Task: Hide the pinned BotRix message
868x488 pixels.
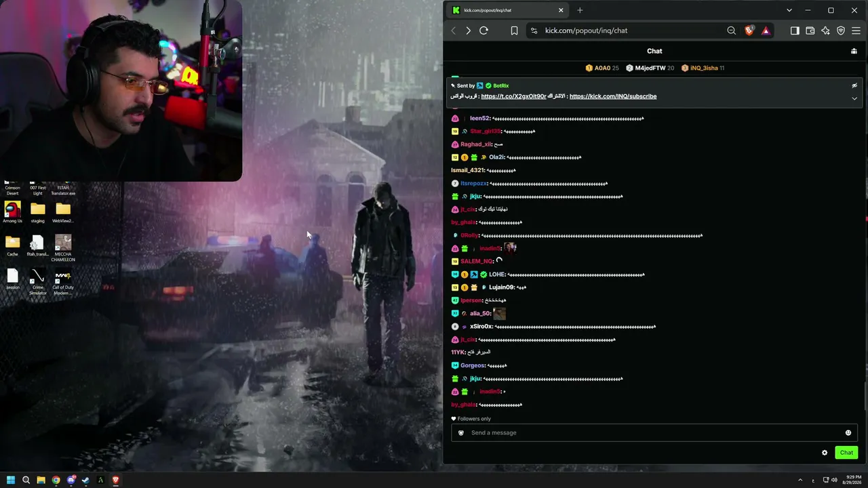Action: [854, 85]
